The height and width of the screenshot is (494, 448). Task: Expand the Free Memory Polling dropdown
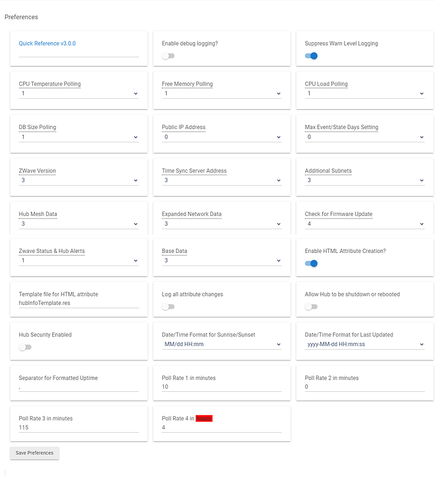pos(221,94)
